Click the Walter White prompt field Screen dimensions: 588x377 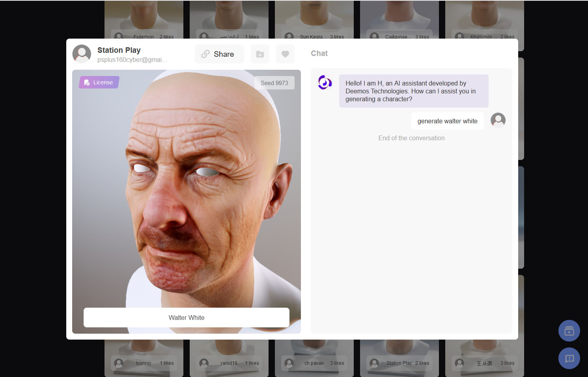[187, 318]
